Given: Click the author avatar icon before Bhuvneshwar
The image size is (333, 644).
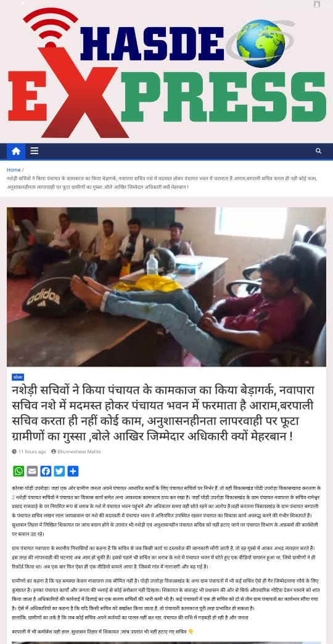Looking at the screenshot, I should coord(54,451).
